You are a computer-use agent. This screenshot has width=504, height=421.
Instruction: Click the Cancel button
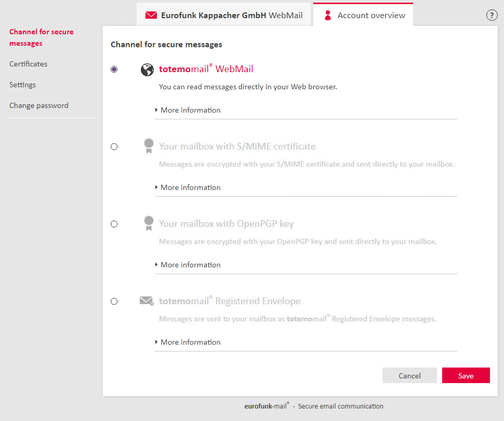point(409,375)
